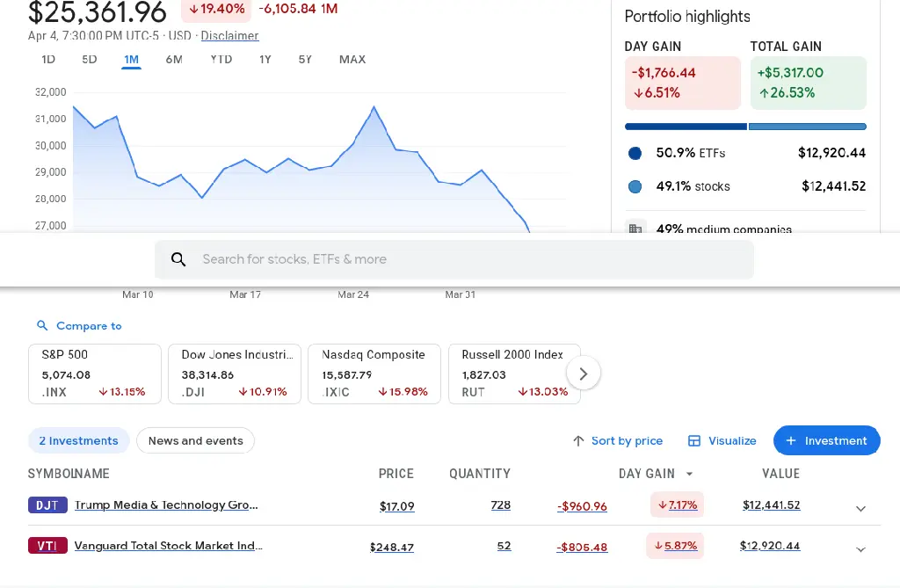This screenshot has width=900, height=588.
Task: Click the Portfolio highlights heading
Action: click(x=687, y=17)
